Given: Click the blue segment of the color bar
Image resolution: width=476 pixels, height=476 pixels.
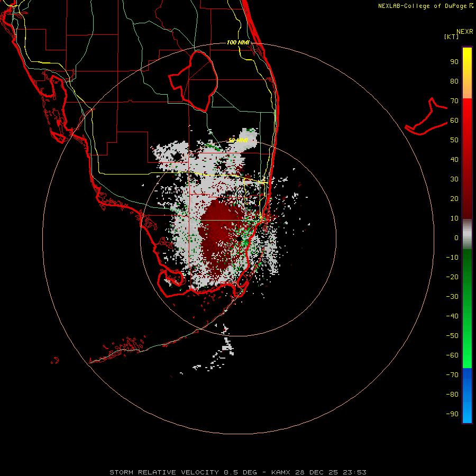Looking at the screenshot, I should 467,396.
